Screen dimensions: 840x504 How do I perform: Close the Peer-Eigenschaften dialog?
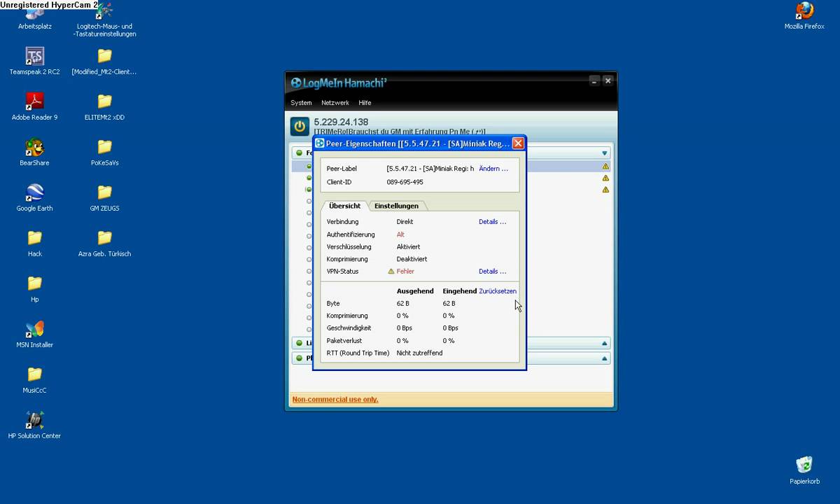pos(518,143)
